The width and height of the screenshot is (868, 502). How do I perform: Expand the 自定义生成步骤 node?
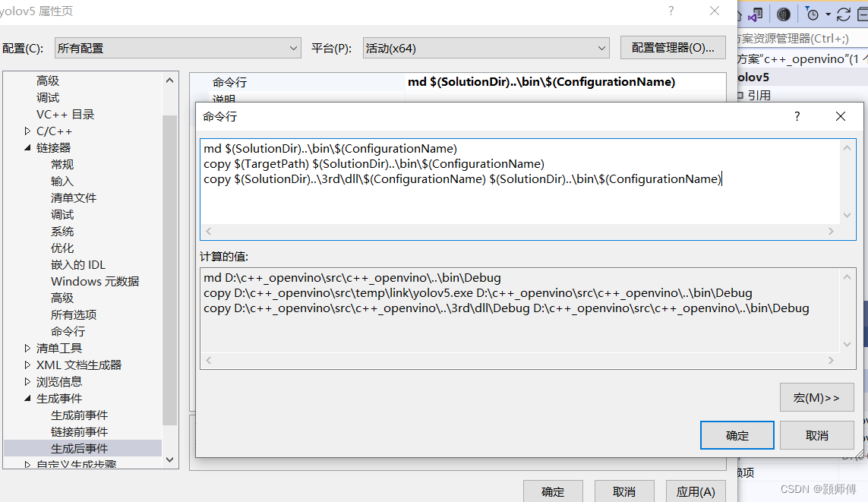27,464
